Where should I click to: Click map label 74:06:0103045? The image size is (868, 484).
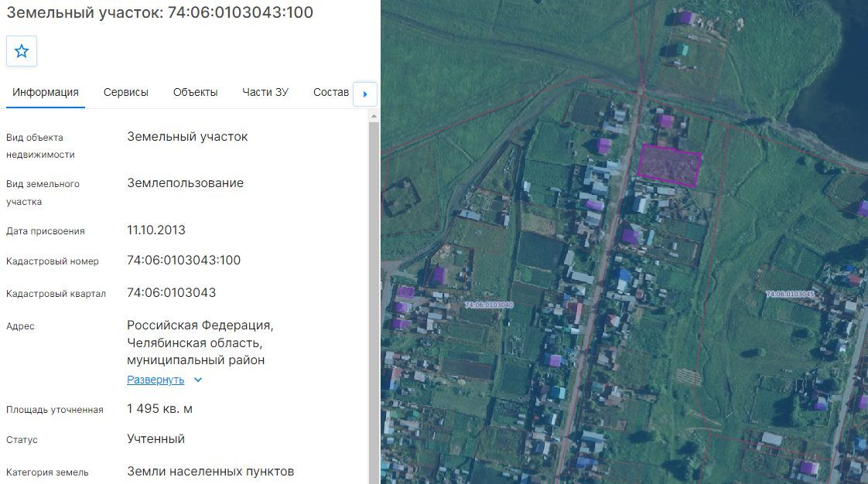(x=790, y=294)
